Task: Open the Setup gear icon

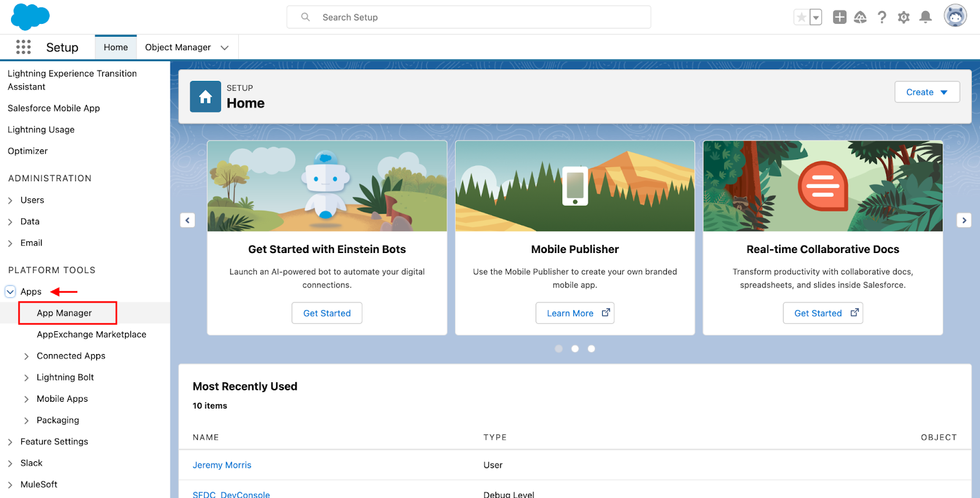Action: pyautogui.click(x=903, y=17)
